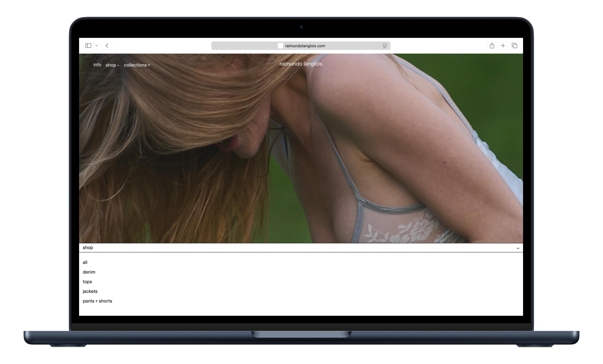Click the raimundolanglois.com address field
603x364 pixels.
(x=305, y=46)
